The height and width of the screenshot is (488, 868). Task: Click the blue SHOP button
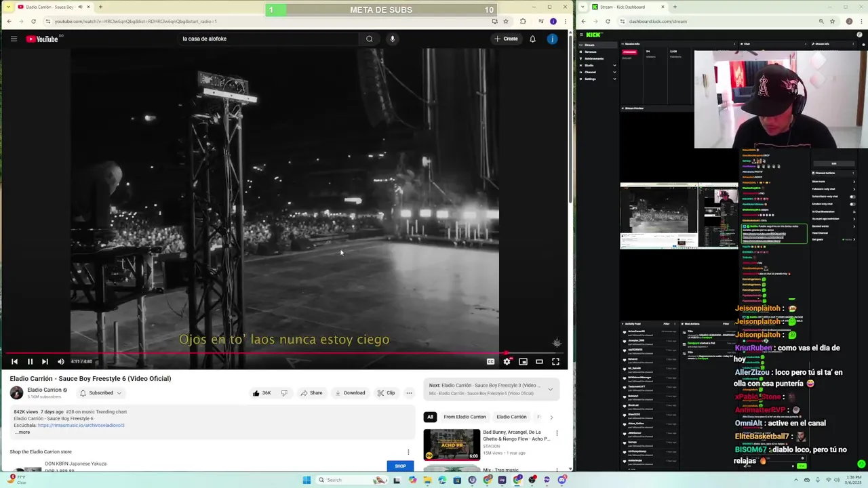[400, 466]
